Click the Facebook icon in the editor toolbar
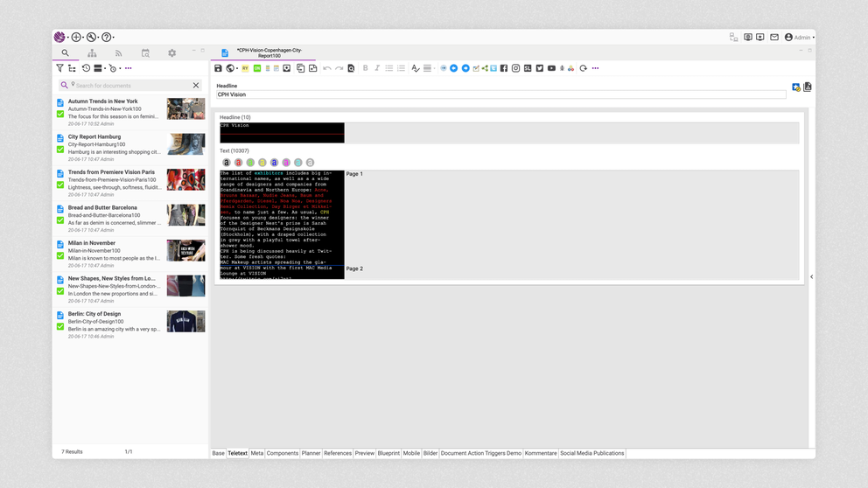The height and width of the screenshot is (488, 868). pos(504,68)
